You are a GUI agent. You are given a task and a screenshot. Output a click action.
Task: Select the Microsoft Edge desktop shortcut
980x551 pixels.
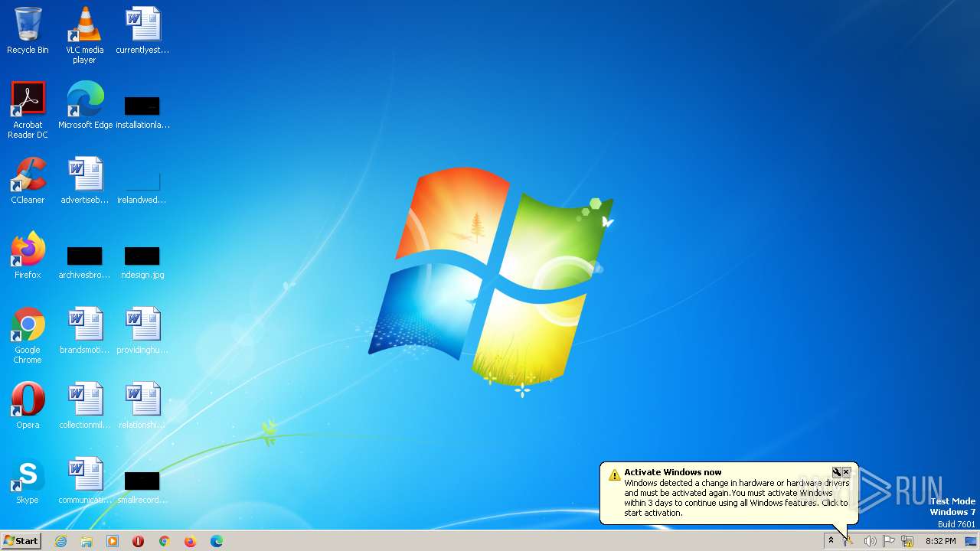point(85,106)
